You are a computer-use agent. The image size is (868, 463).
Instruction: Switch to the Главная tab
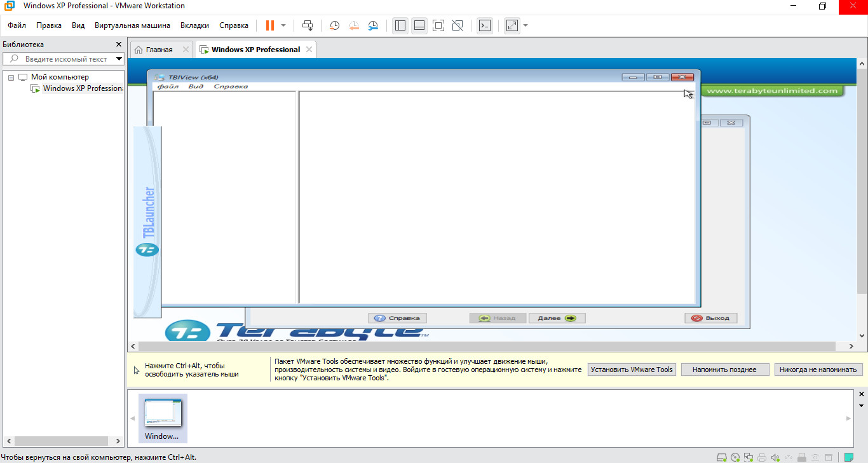[x=159, y=50]
